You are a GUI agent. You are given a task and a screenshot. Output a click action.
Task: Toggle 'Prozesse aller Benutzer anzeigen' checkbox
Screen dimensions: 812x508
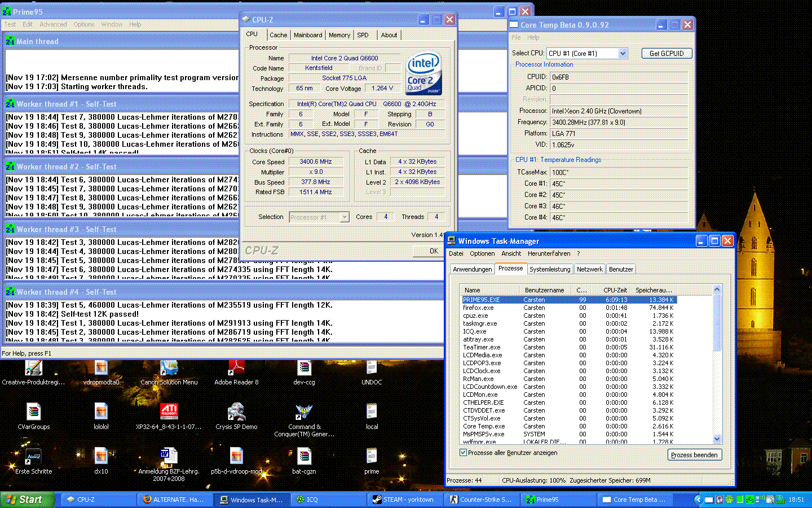pyautogui.click(x=464, y=453)
